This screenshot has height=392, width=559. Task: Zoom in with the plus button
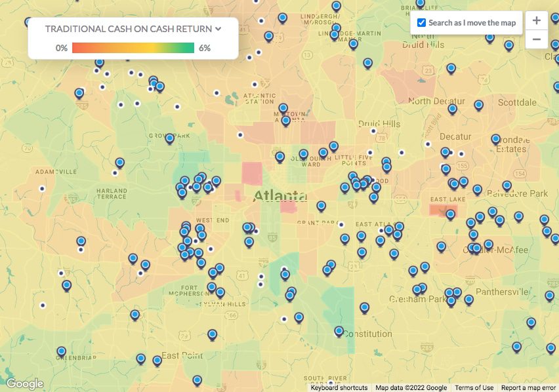[x=536, y=20]
